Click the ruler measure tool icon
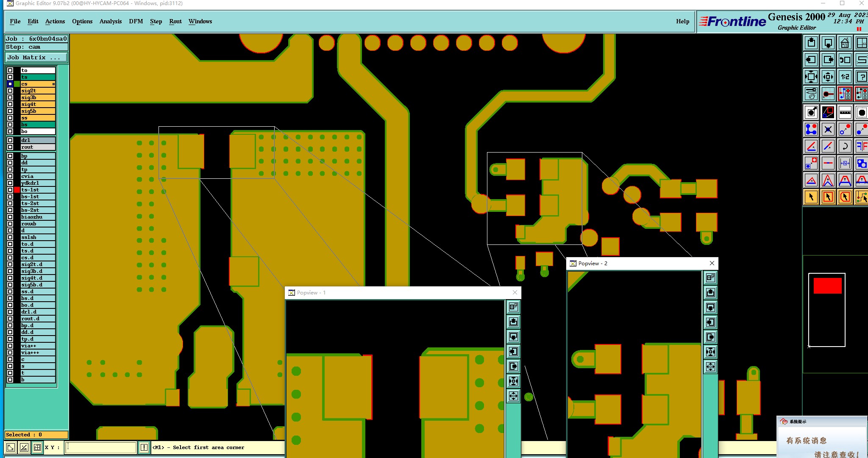The height and width of the screenshot is (458, 868). point(845,112)
